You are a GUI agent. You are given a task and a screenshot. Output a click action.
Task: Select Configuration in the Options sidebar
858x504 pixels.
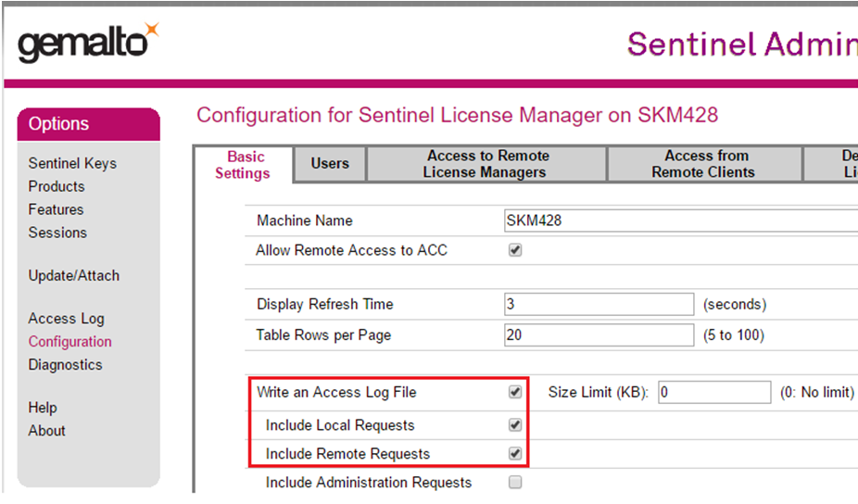click(69, 341)
